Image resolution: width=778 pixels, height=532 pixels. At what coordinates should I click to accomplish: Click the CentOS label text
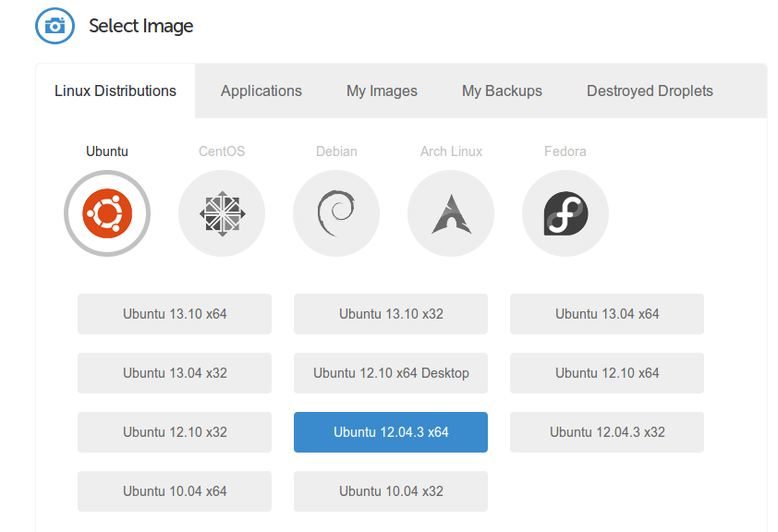(222, 151)
